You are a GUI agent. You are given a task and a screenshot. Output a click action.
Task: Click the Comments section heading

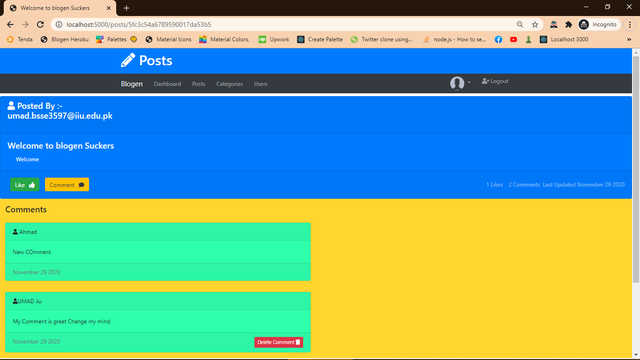tap(26, 209)
